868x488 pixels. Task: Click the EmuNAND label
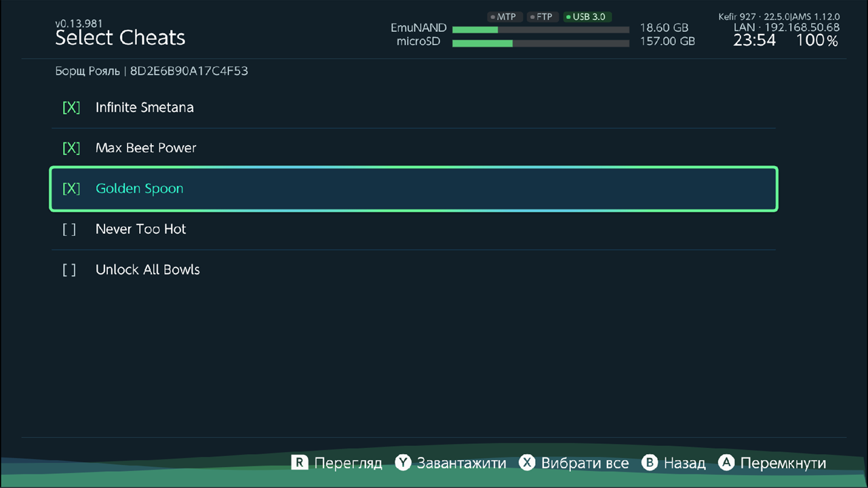[x=418, y=28]
